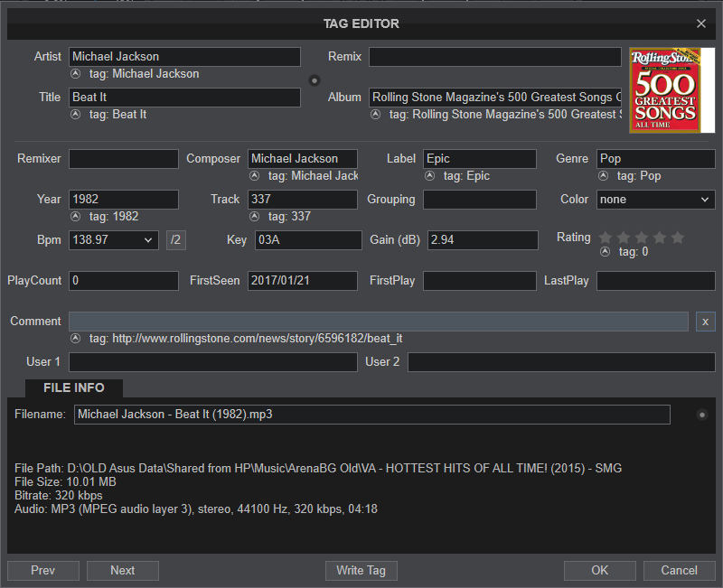
Task: Click the Album input field
Action: click(x=495, y=98)
